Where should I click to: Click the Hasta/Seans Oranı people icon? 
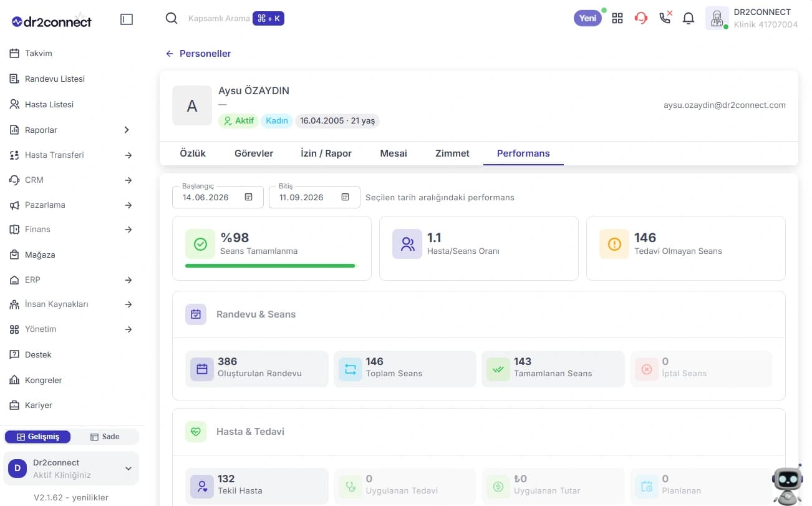pos(407,244)
